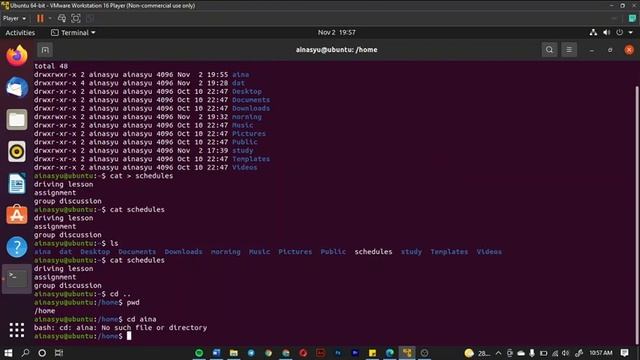640x360 pixels.
Task: Open Windows volume control in tray
Action: click(x=565, y=353)
